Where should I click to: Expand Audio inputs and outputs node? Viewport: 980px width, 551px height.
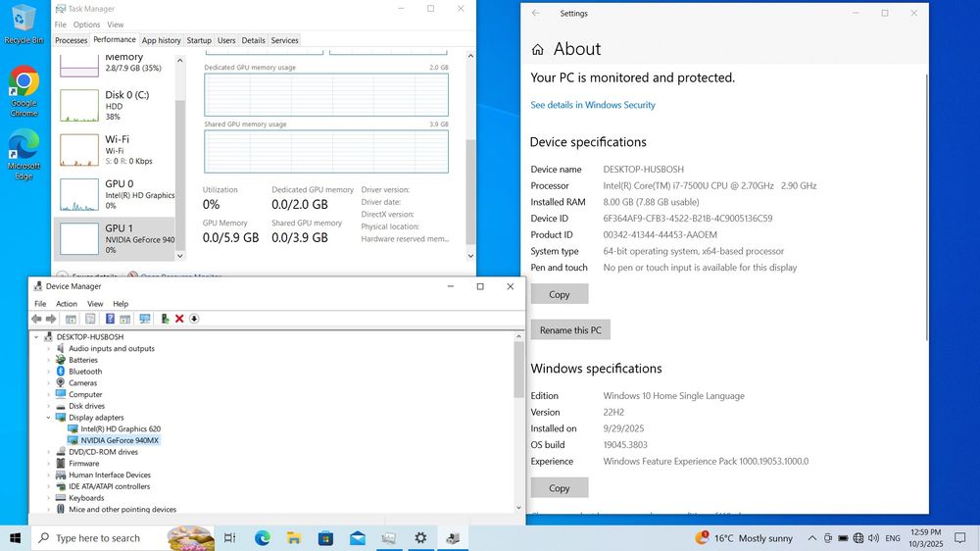click(x=49, y=349)
